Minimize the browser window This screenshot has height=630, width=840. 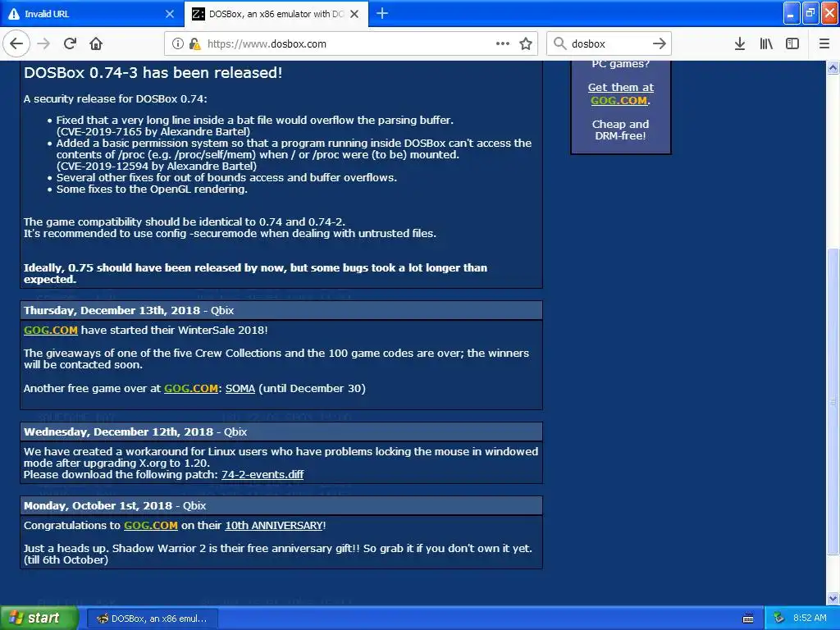[x=792, y=13]
